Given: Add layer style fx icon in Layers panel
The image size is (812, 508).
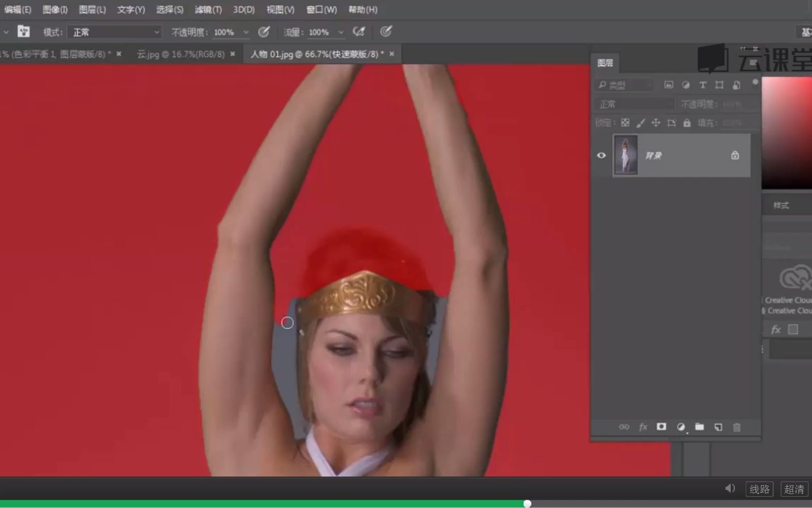Looking at the screenshot, I should point(643,427).
